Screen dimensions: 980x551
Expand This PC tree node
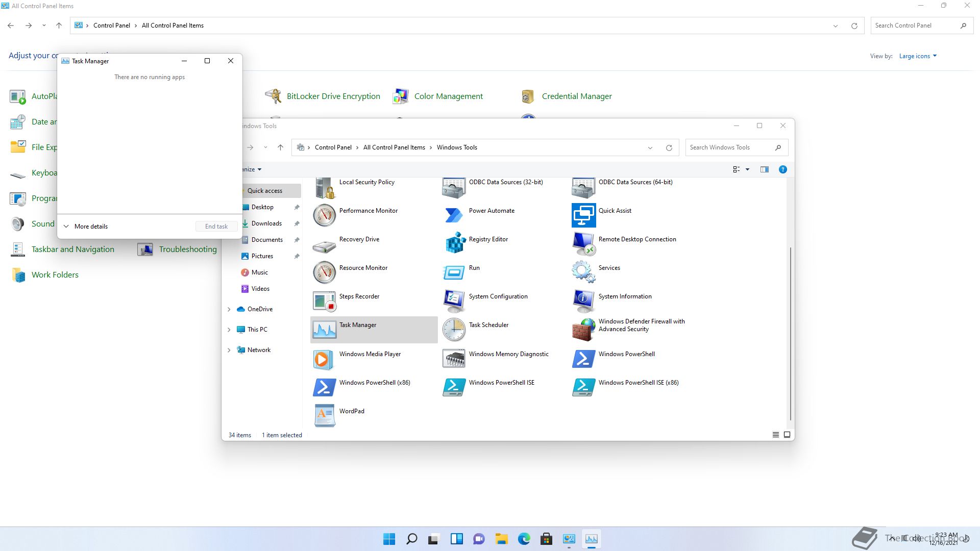click(x=229, y=330)
